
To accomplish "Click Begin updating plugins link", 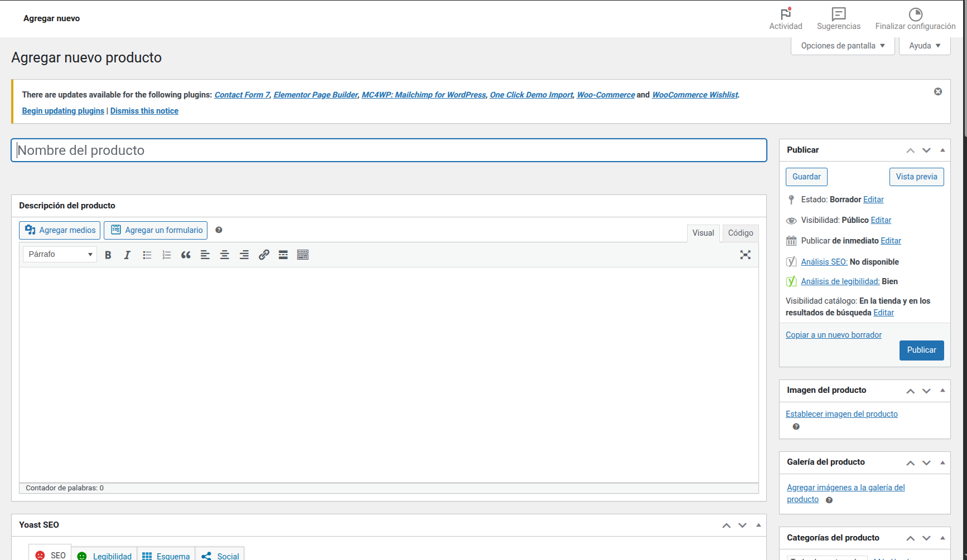I will [63, 111].
